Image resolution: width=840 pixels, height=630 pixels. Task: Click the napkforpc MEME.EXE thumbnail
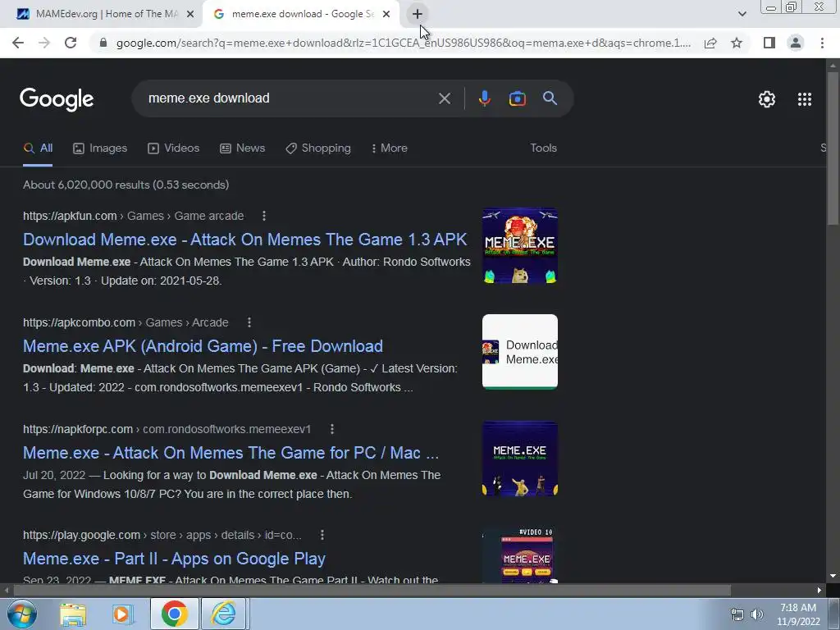click(519, 459)
